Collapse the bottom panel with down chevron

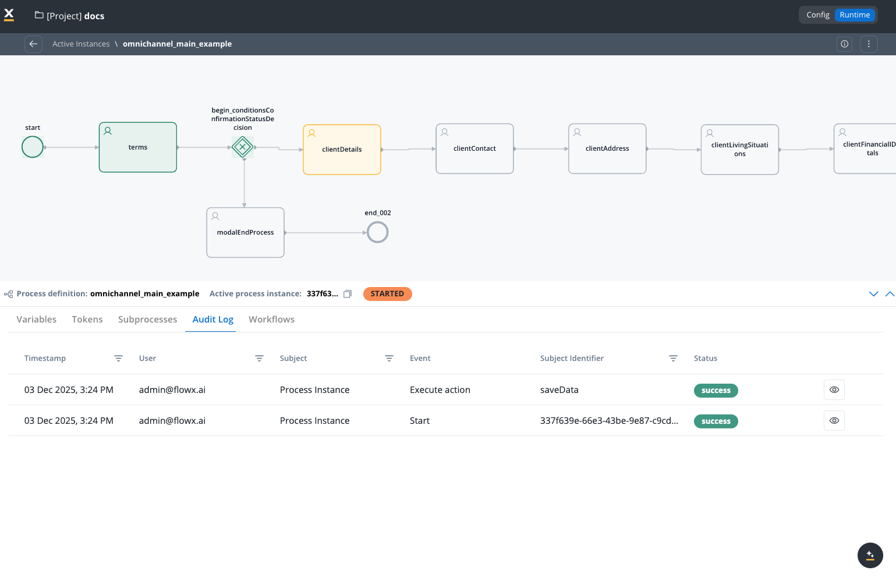[x=873, y=294]
